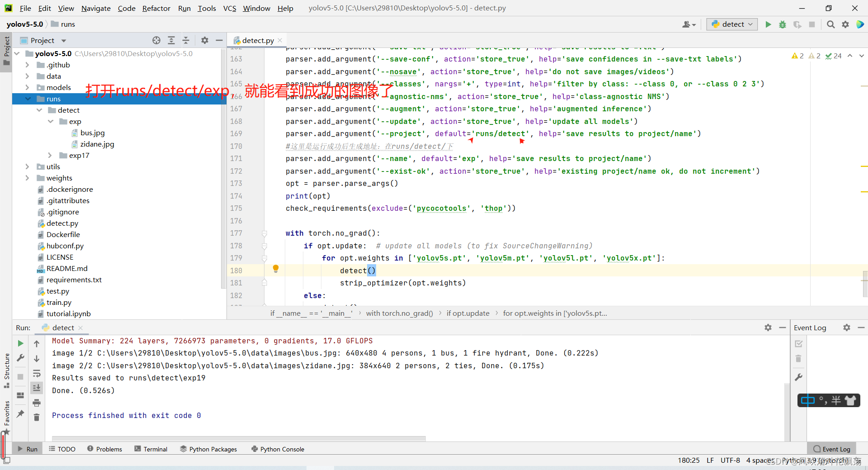868x470 pixels.
Task: Expand the exp17 folder
Action: pyautogui.click(x=50, y=155)
